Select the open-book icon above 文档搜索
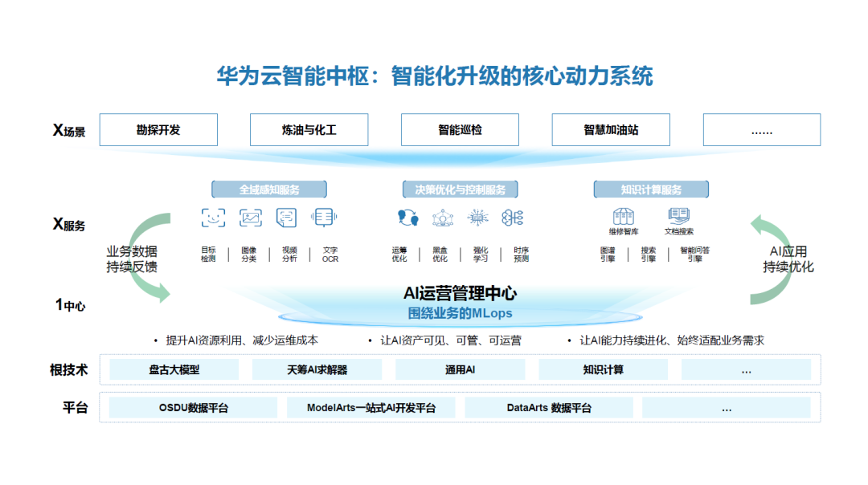868x485 pixels. pyautogui.click(x=678, y=216)
